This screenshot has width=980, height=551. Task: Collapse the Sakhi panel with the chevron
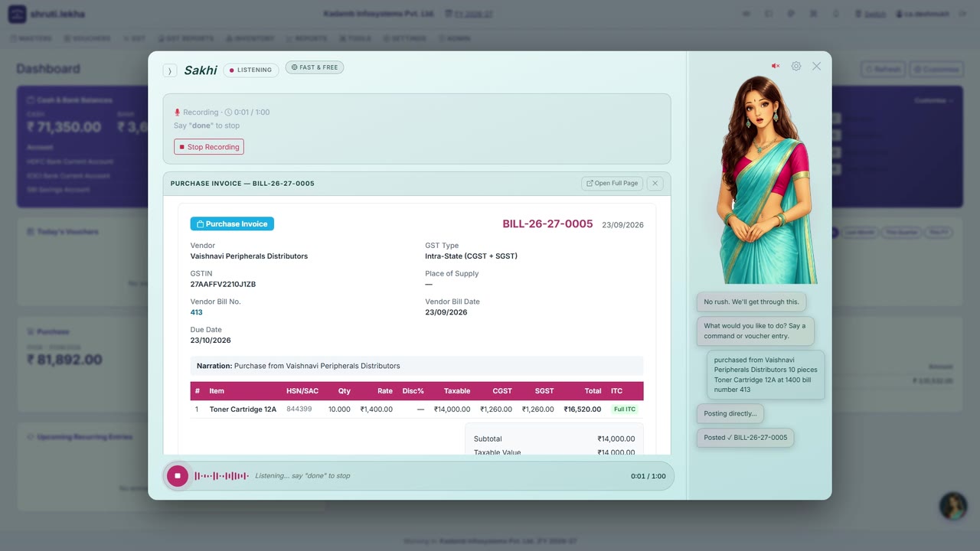pos(170,70)
